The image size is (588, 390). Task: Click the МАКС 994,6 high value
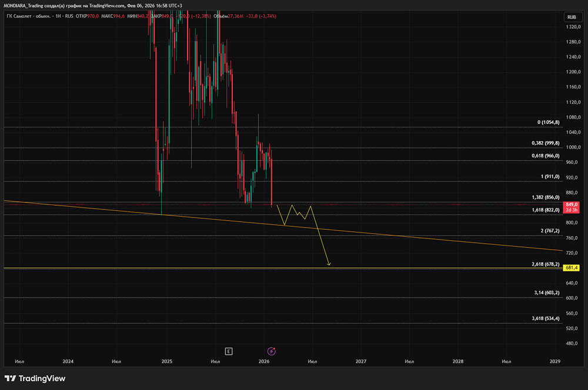pos(113,16)
